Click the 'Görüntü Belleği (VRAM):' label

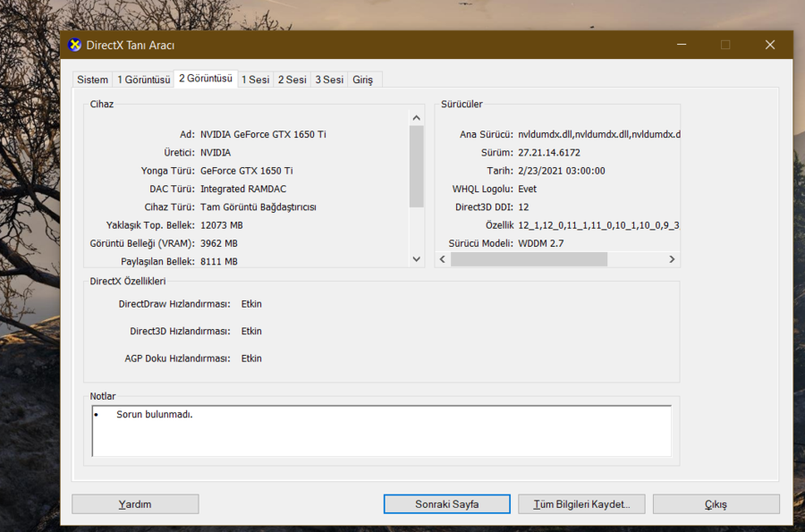click(142, 243)
